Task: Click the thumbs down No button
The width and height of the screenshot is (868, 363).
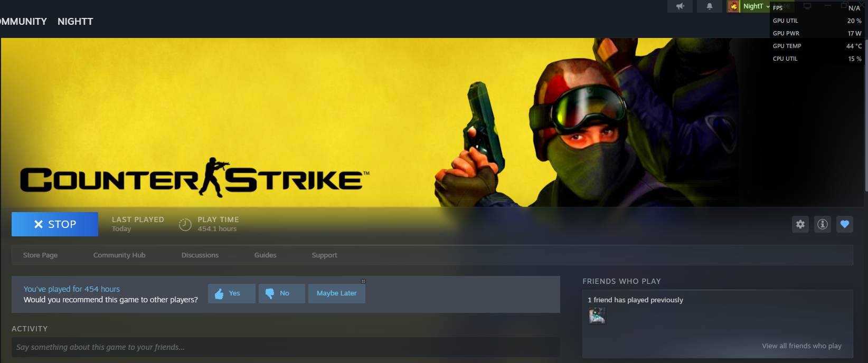Action: pyautogui.click(x=281, y=293)
